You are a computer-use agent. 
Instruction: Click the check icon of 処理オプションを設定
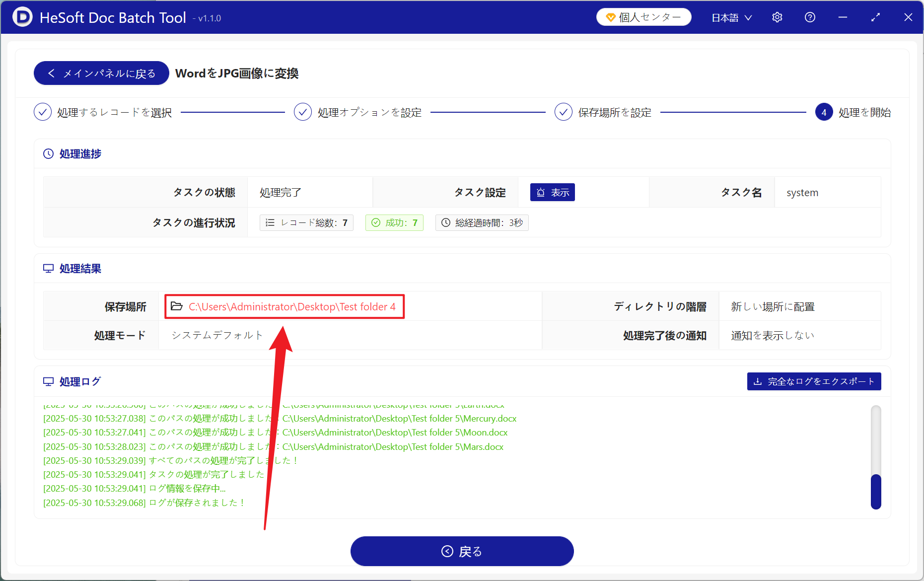coord(303,112)
